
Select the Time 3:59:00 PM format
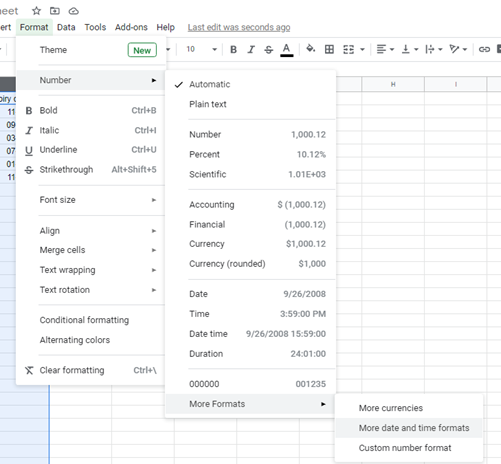point(251,314)
